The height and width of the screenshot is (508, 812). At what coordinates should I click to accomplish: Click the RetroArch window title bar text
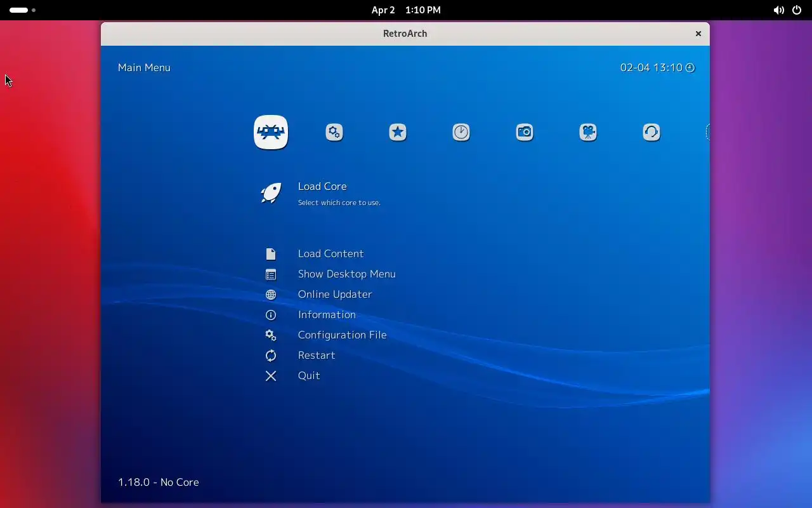[405, 34]
